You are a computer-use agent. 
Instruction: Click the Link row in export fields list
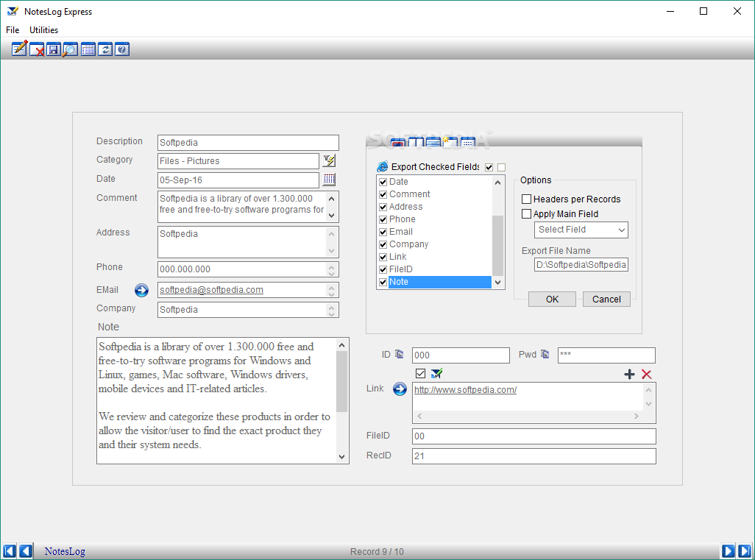[x=435, y=257]
